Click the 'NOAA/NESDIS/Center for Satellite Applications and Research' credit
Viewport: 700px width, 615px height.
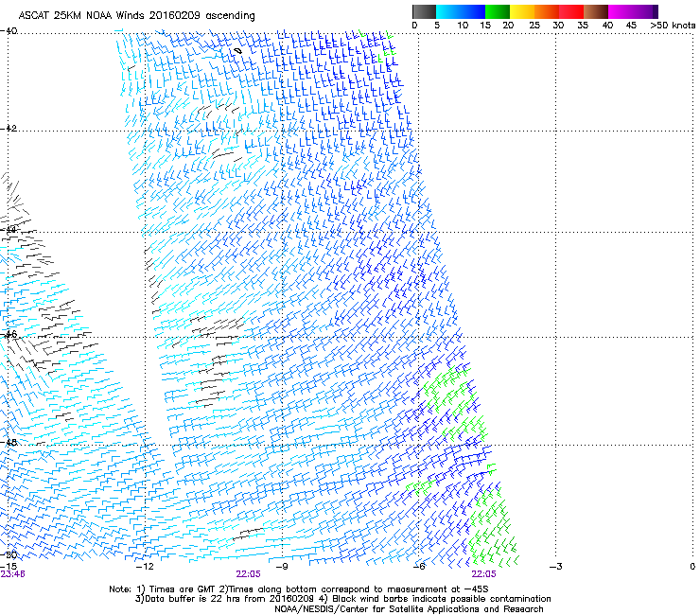pos(409,609)
